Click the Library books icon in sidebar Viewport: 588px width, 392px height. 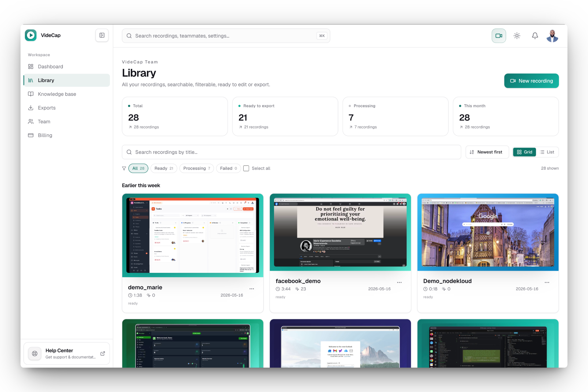click(31, 80)
